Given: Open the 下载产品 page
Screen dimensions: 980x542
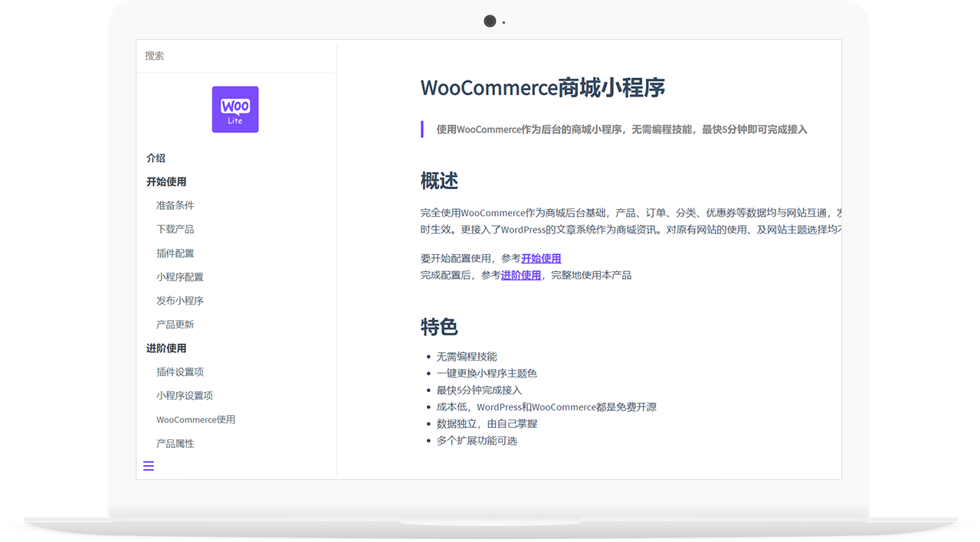Looking at the screenshot, I should click(175, 229).
